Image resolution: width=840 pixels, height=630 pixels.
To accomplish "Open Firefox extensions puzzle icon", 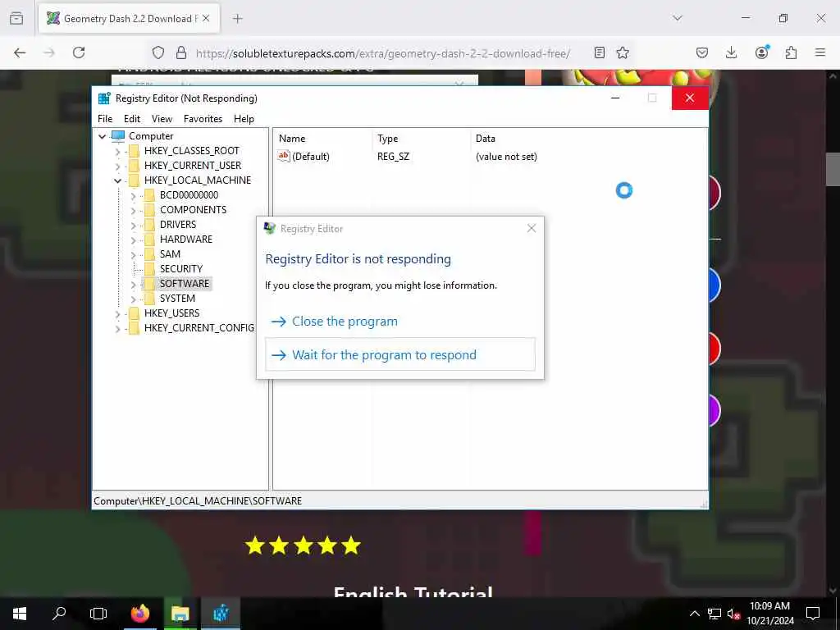I will pos(792,52).
